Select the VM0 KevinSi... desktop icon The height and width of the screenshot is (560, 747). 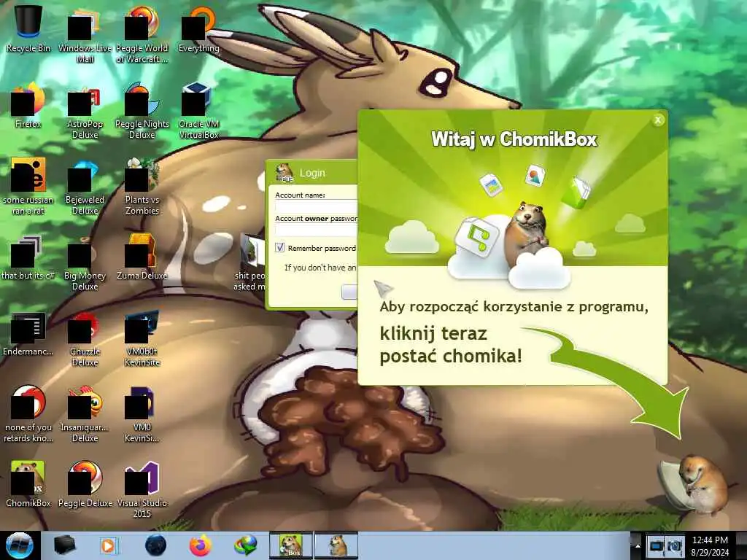click(142, 414)
